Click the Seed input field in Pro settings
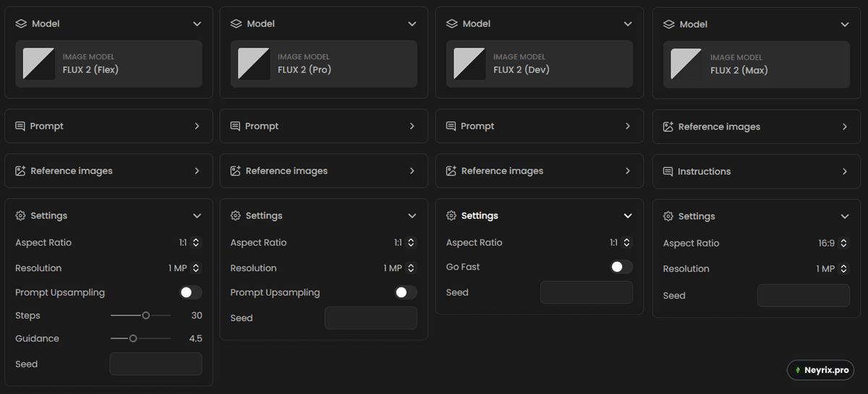The image size is (868, 394). click(370, 318)
